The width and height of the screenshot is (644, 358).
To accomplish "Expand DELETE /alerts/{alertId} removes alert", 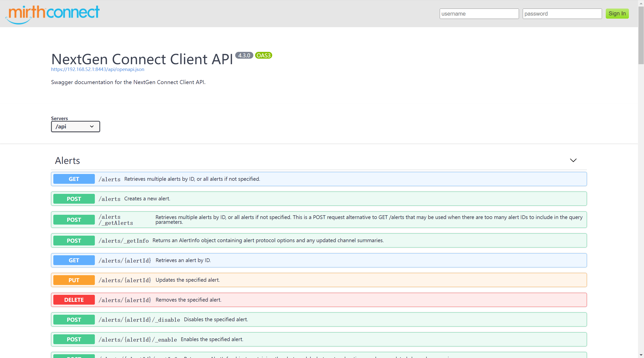I will click(x=319, y=300).
